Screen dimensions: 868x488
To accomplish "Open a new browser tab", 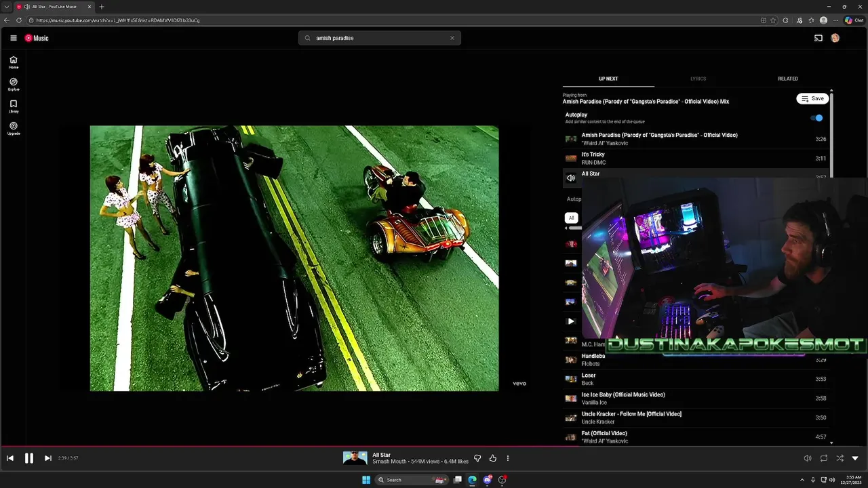I will click(102, 7).
